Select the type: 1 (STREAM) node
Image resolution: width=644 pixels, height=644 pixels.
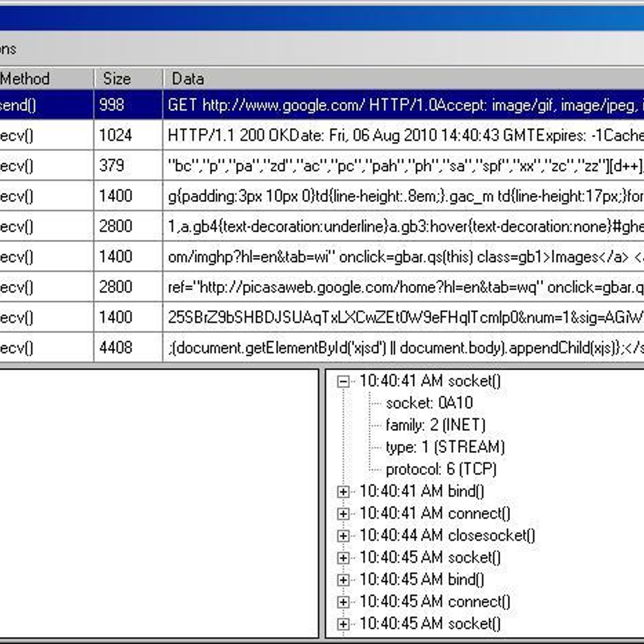tap(445, 447)
